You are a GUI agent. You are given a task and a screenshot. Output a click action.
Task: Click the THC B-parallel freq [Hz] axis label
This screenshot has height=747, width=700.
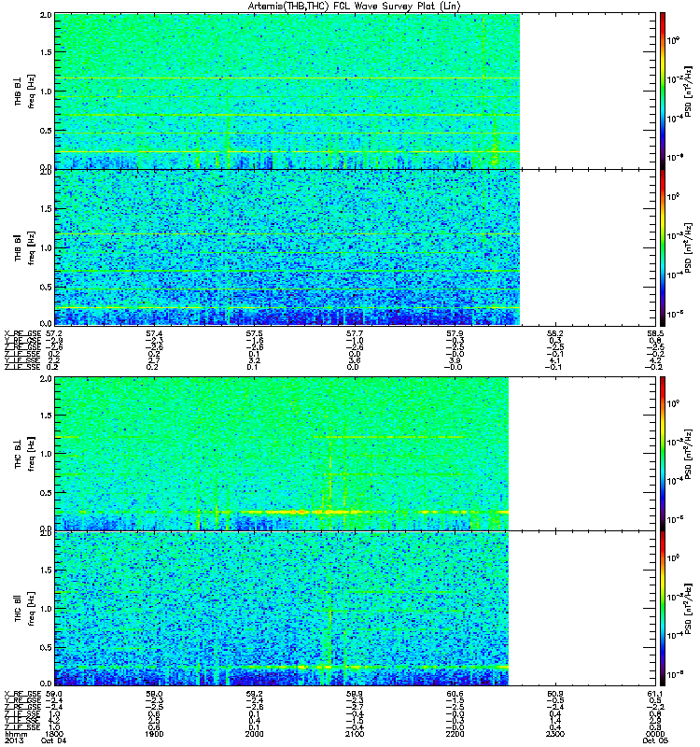[32, 609]
